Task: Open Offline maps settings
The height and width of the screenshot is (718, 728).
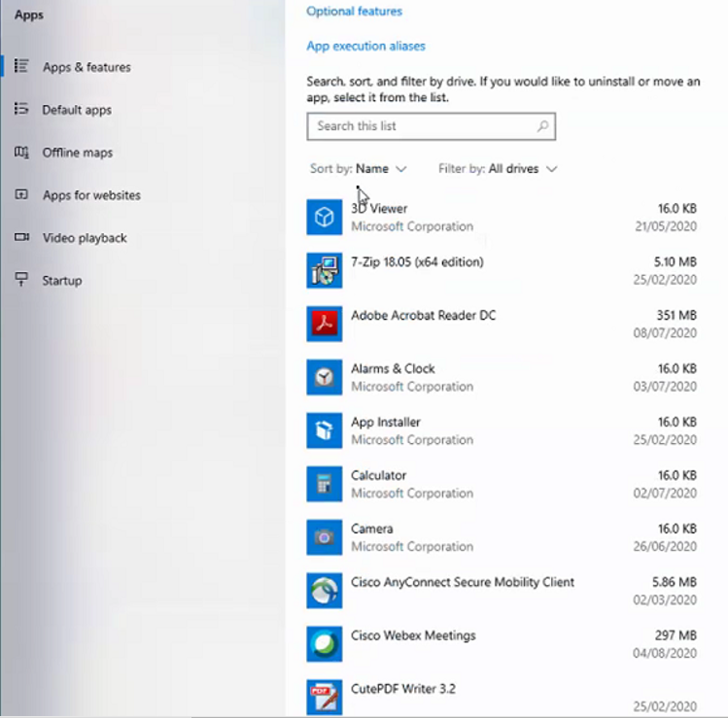Action: 78,153
